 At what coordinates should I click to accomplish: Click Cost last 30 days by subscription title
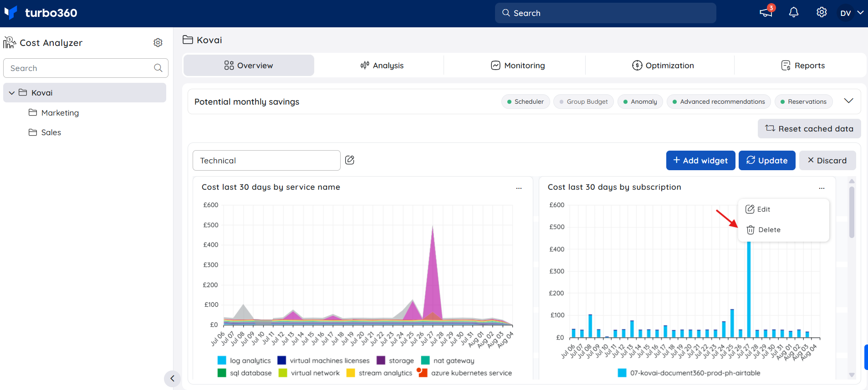pos(614,187)
